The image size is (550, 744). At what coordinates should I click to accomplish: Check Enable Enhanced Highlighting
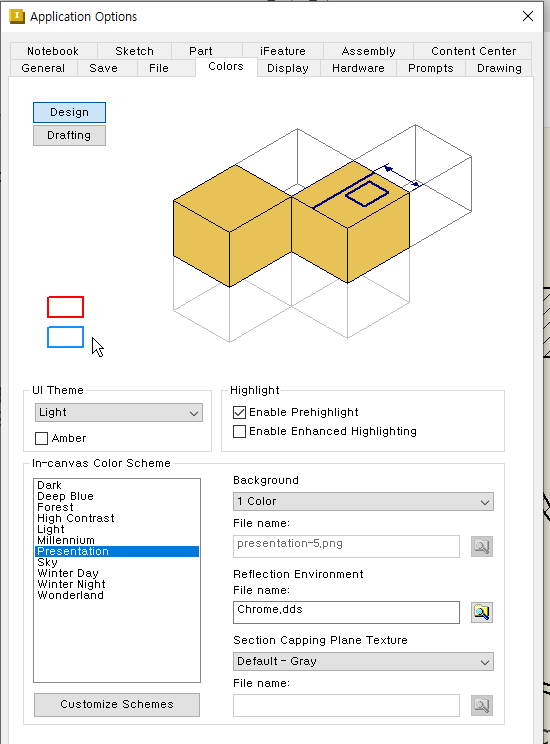click(240, 431)
